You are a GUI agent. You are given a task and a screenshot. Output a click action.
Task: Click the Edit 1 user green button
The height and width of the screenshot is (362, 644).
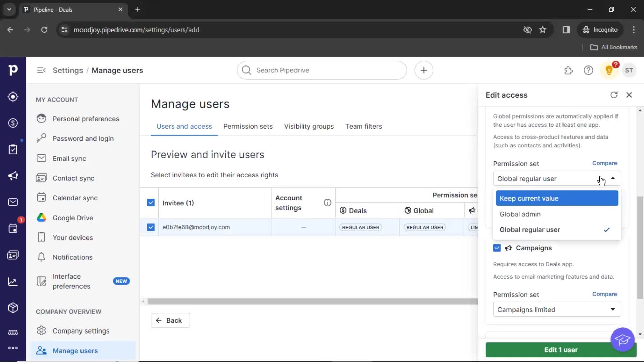560,350
